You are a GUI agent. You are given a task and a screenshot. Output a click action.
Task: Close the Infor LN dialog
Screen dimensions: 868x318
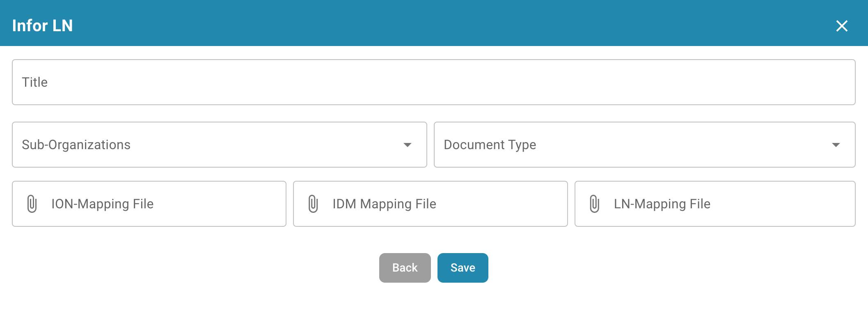click(842, 26)
